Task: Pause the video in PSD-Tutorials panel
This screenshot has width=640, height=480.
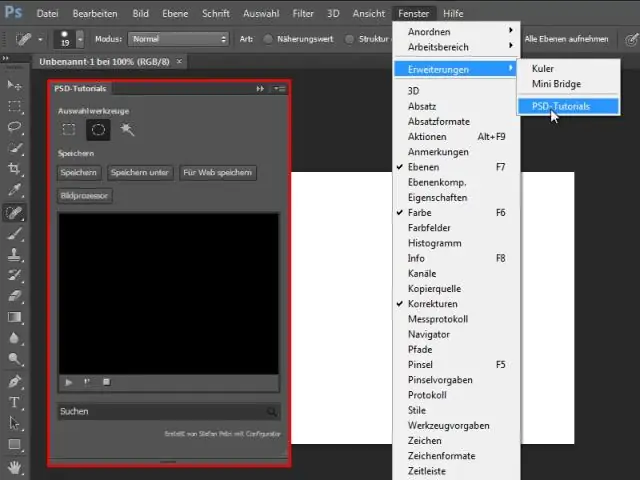Action: coord(87,382)
